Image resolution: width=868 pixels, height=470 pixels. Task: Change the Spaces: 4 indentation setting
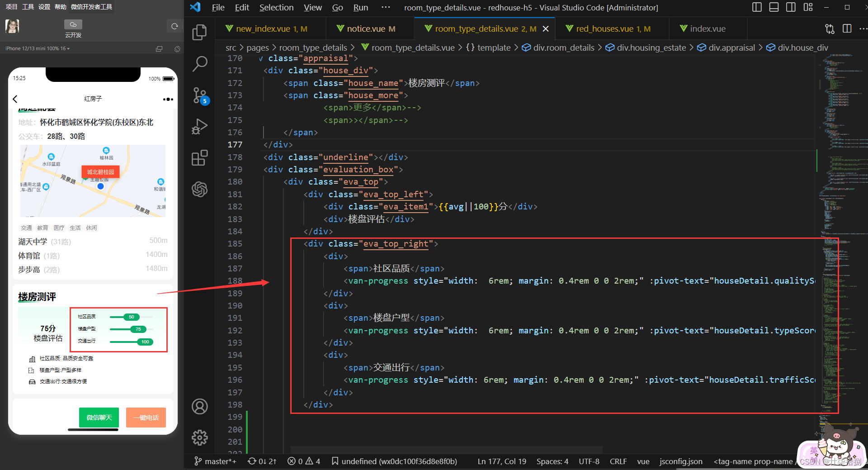552,461
